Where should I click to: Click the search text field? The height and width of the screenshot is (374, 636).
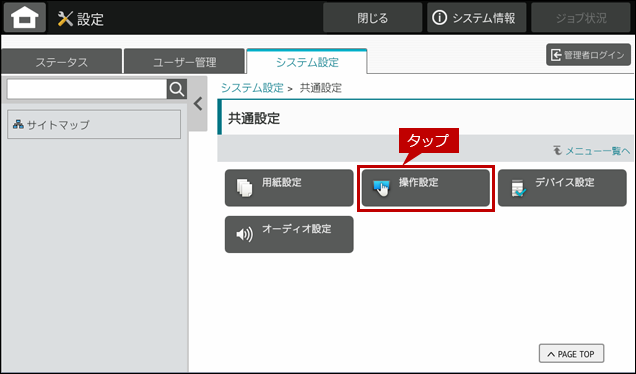point(87,89)
